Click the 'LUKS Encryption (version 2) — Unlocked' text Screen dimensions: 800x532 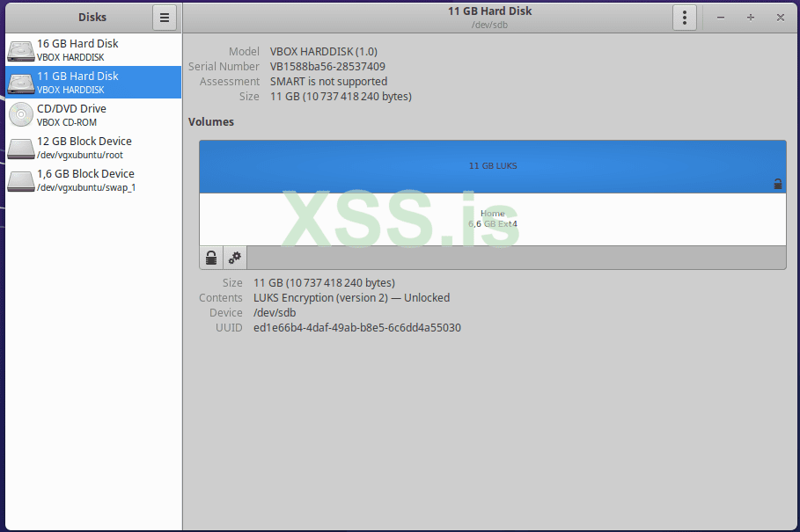(351, 297)
